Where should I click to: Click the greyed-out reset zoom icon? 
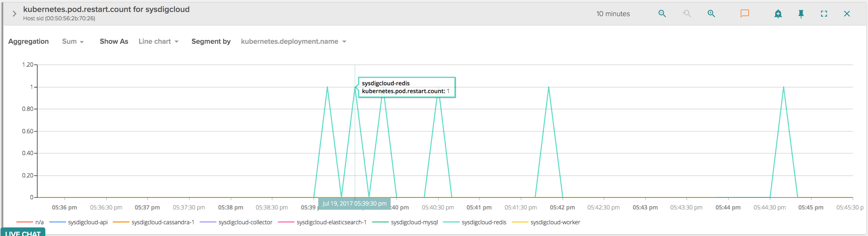click(x=687, y=13)
